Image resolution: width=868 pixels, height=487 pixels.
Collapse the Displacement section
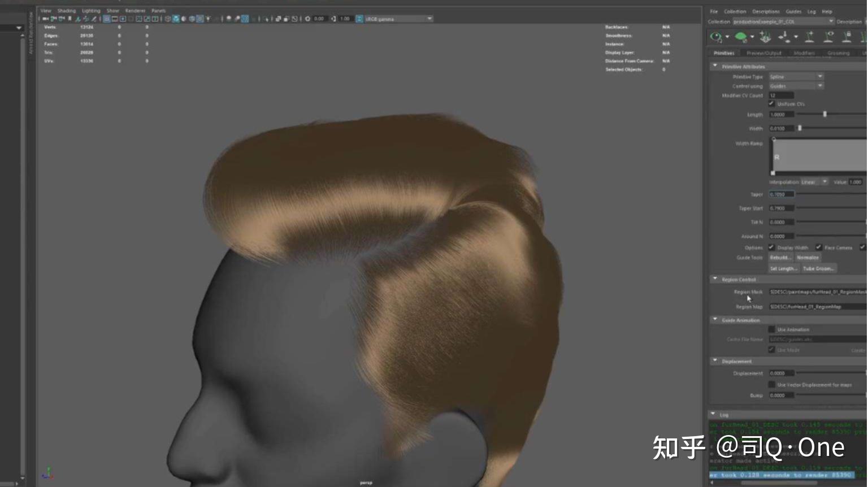tap(715, 360)
